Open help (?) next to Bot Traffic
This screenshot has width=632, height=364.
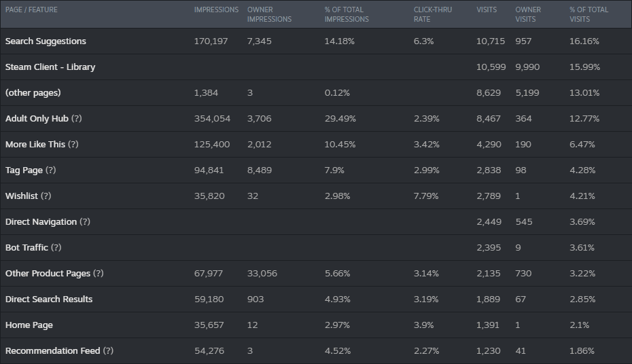[56, 247]
